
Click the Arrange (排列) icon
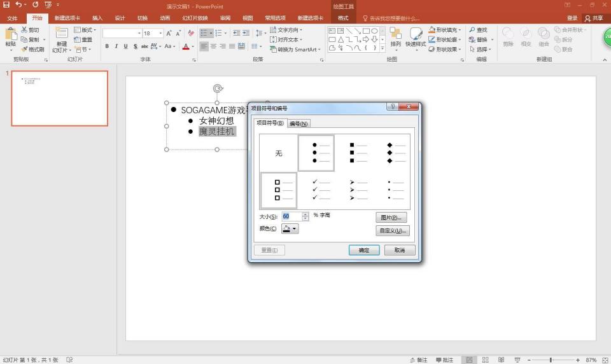395,37
